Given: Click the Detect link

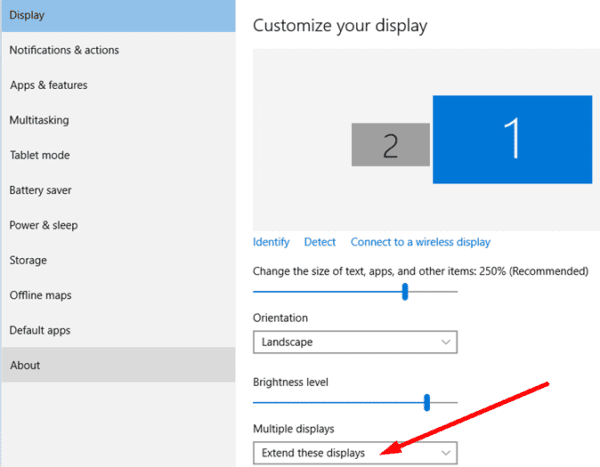Looking at the screenshot, I should (320, 242).
